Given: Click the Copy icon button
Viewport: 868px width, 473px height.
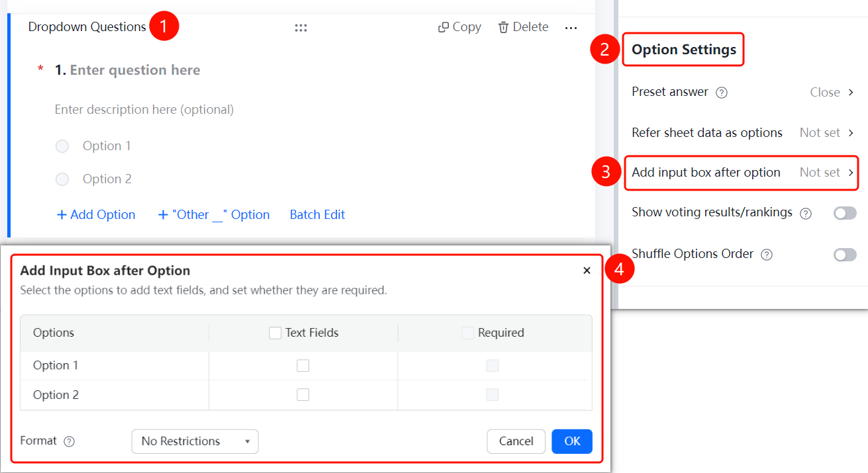Looking at the screenshot, I should [x=459, y=27].
